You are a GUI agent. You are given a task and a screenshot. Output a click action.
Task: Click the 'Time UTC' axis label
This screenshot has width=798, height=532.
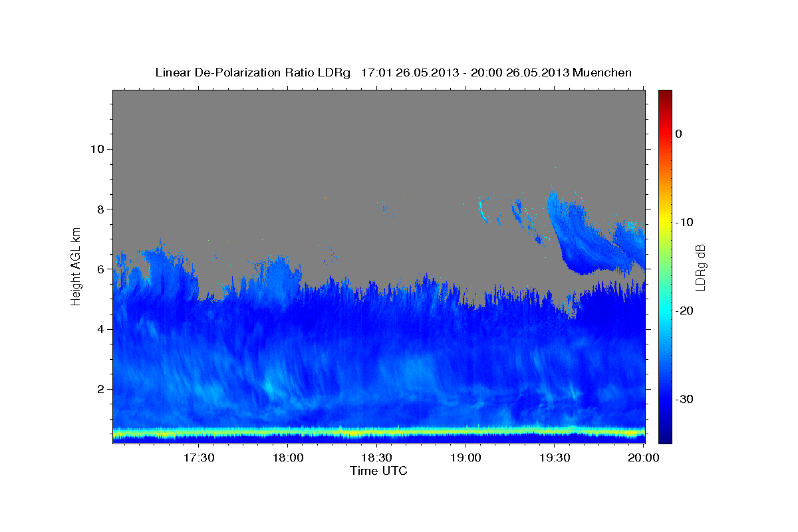click(x=378, y=471)
